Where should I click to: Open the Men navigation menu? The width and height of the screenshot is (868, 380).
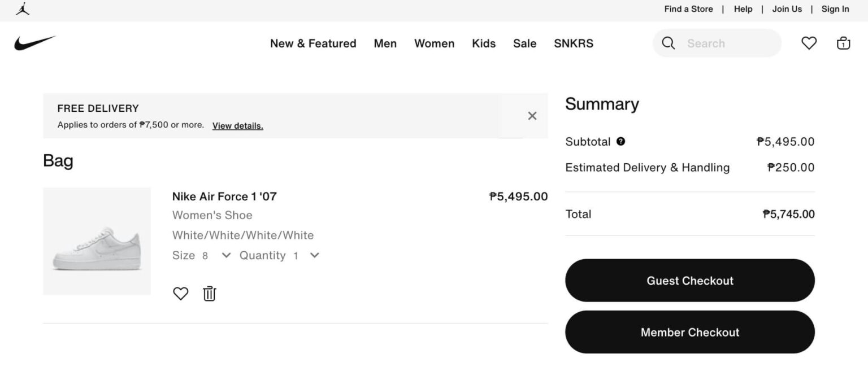click(x=385, y=43)
